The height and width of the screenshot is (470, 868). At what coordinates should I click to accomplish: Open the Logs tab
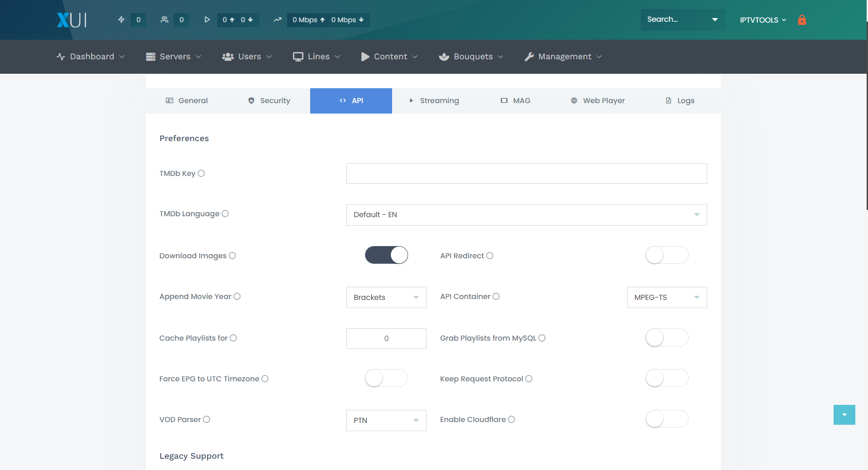[x=680, y=100]
